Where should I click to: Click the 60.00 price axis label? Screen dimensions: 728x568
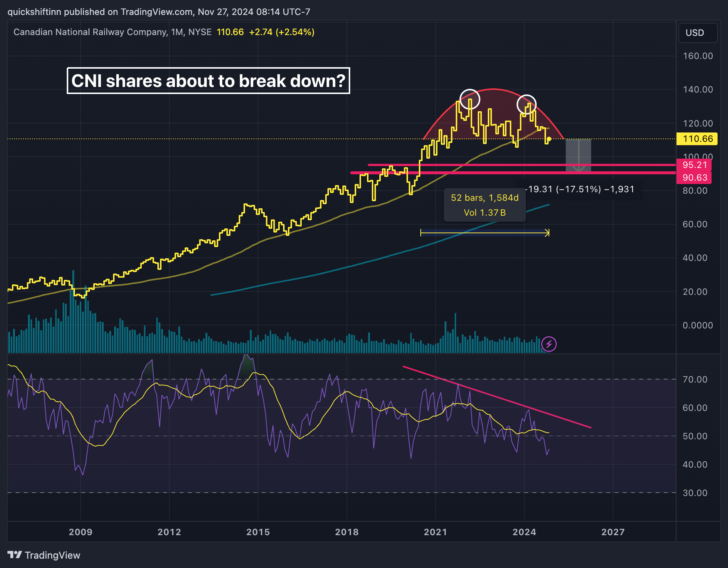point(695,224)
